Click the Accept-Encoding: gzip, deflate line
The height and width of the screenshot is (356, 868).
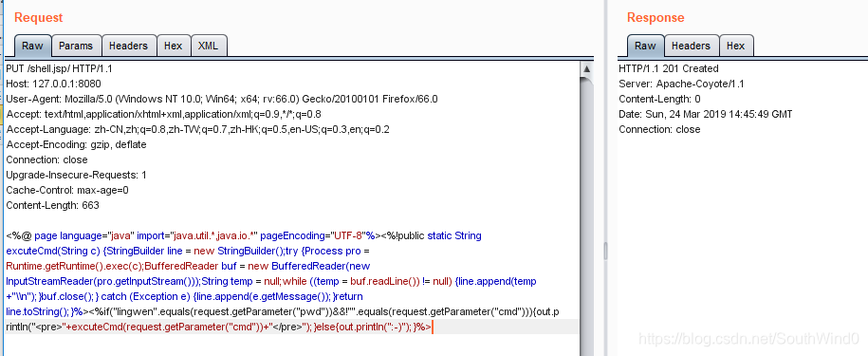click(x=76, y=144)
